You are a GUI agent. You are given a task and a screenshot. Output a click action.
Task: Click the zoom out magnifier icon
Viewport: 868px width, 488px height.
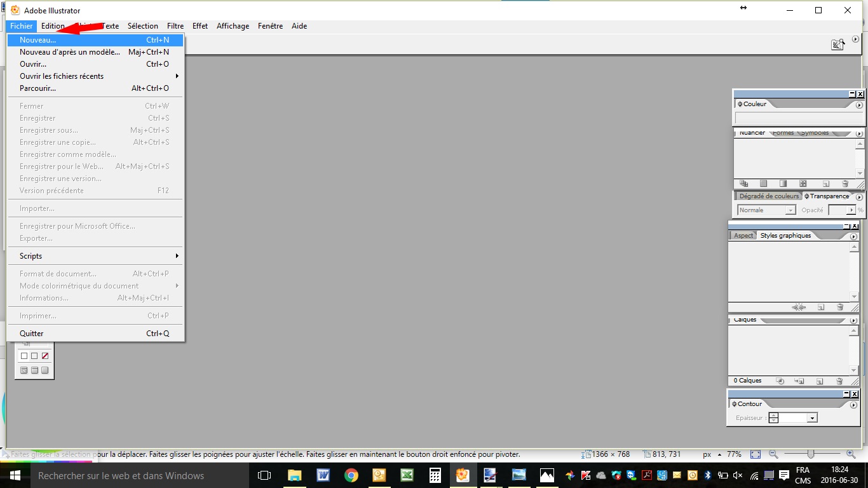click(773, 454)
